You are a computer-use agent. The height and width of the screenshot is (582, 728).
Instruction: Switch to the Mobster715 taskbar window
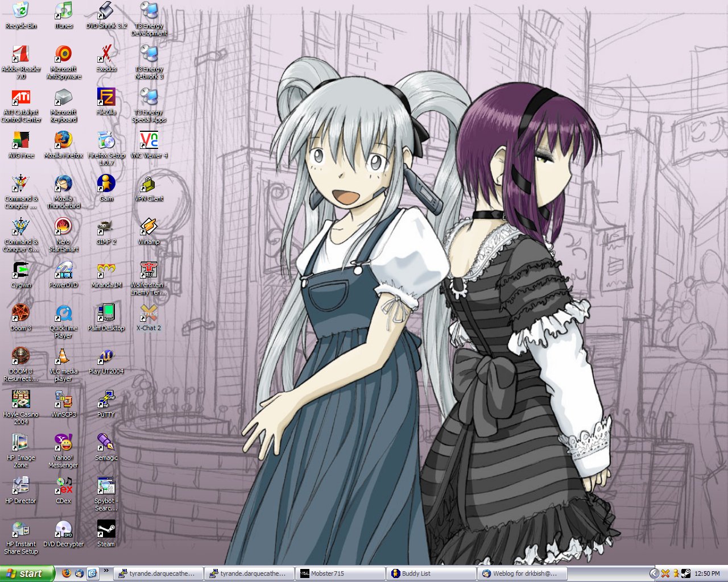pos(341,573)
